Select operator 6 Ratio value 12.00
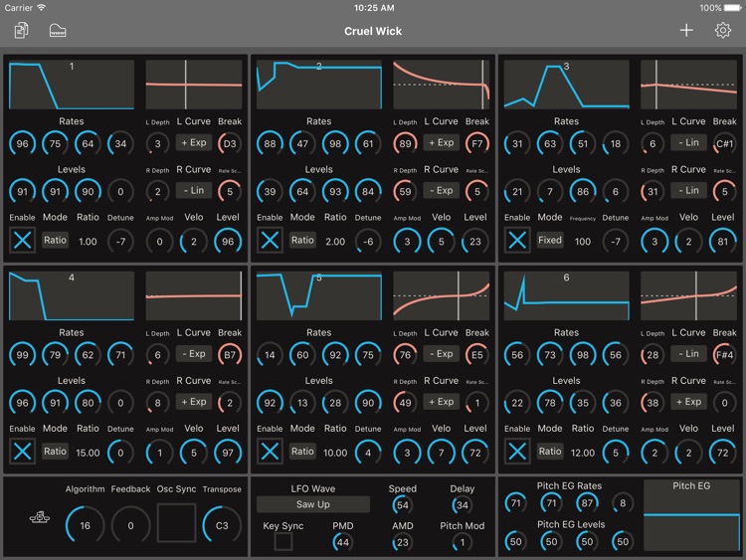 [582, 453]
